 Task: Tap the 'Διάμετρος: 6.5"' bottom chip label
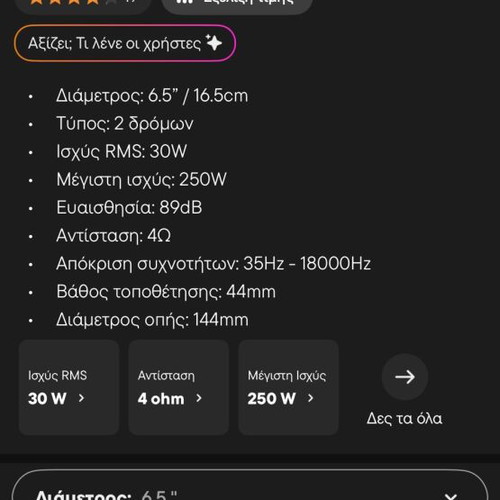(106, 495)
